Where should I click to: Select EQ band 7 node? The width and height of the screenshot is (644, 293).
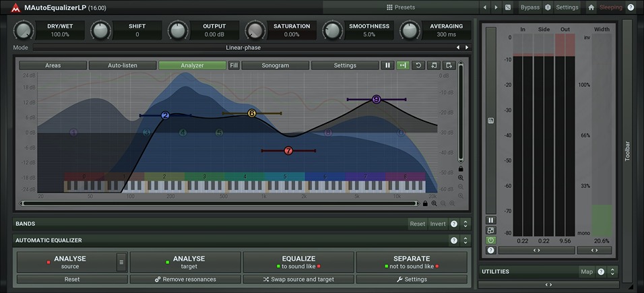(x=288, y=151)
